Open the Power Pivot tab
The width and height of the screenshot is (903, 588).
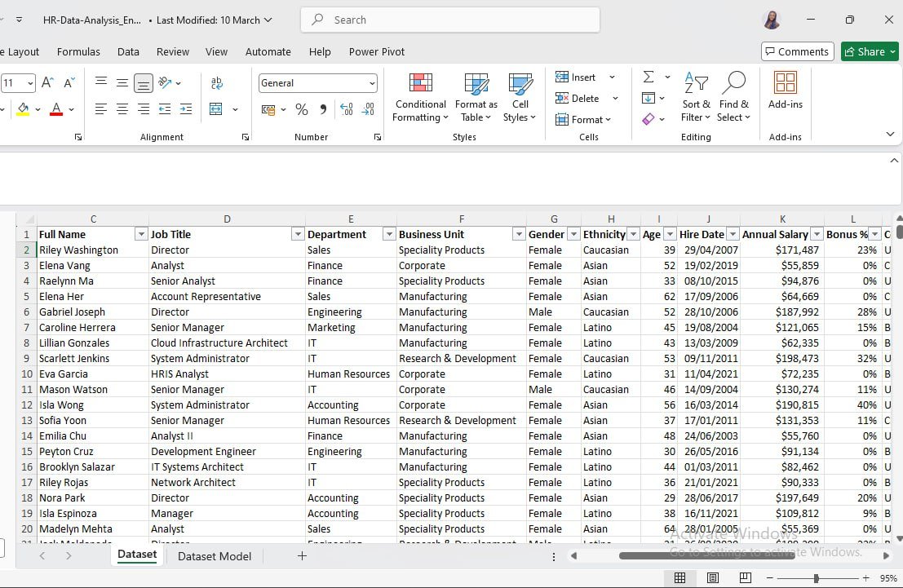click(x=377, y=52)
